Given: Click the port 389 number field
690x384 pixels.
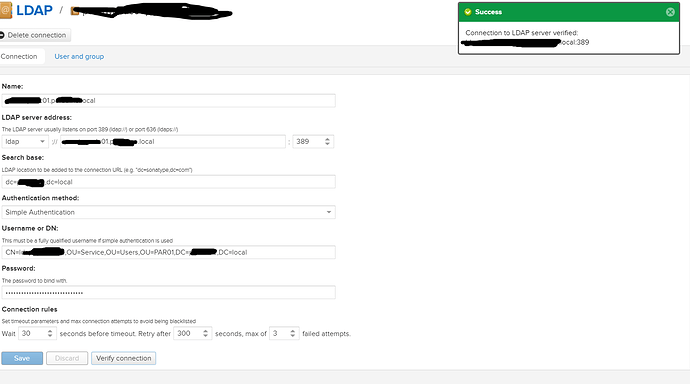Looking at the screenshot, I should (x=313, y=142).
